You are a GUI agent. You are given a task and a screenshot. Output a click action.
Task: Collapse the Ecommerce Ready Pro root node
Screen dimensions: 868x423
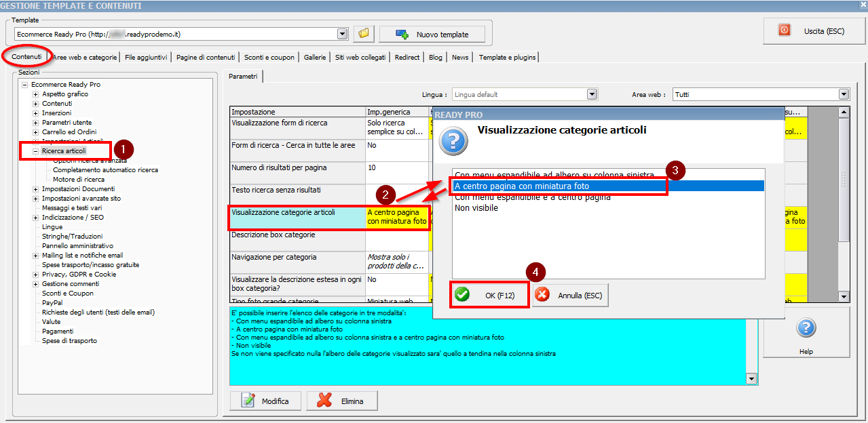coord(25,85)
